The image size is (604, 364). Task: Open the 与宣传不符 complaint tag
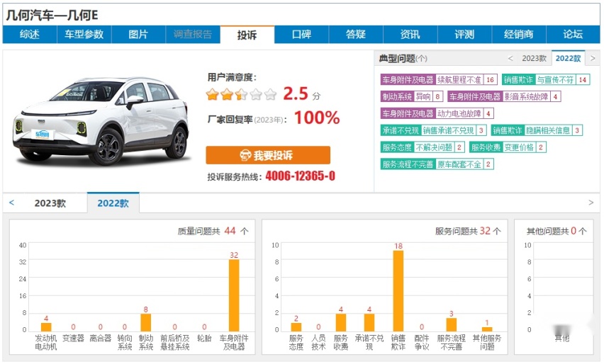546,79
